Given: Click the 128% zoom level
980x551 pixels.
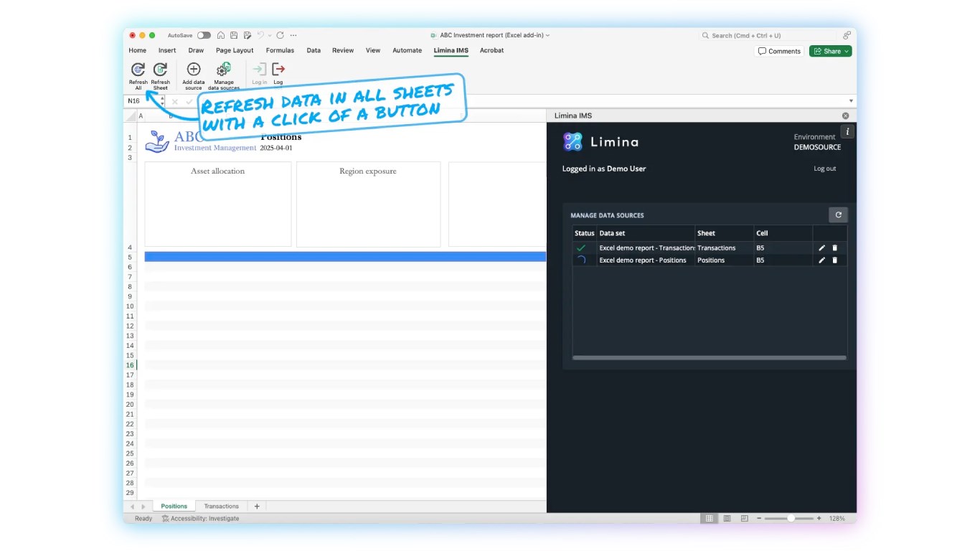Looking at the screenshot, I should [x=837, y=518].
